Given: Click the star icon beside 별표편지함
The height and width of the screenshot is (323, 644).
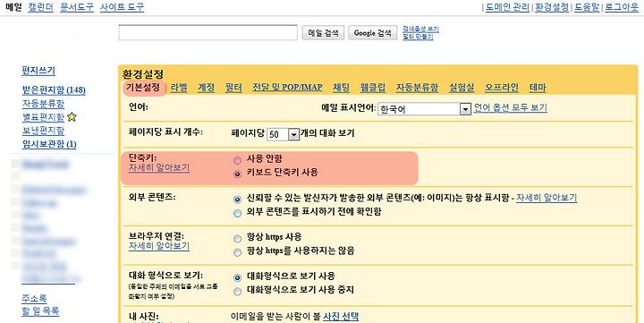Looking at the screenshot, I should 72,117.
